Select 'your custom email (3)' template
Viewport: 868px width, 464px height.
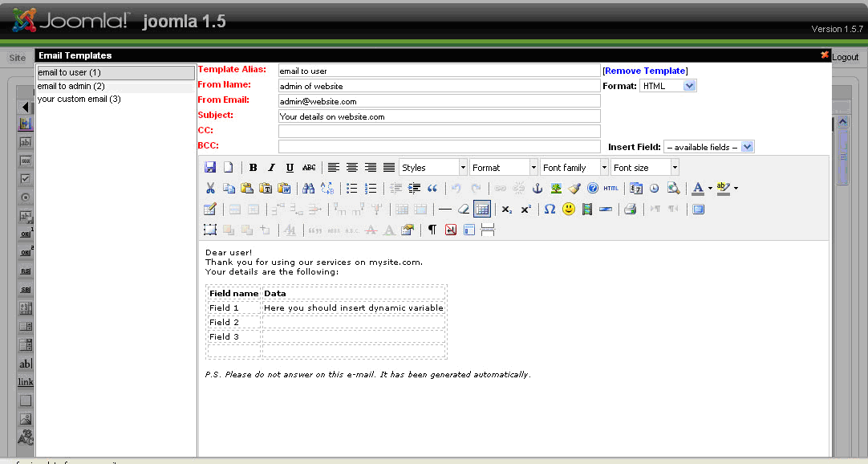tap(116, 99)
